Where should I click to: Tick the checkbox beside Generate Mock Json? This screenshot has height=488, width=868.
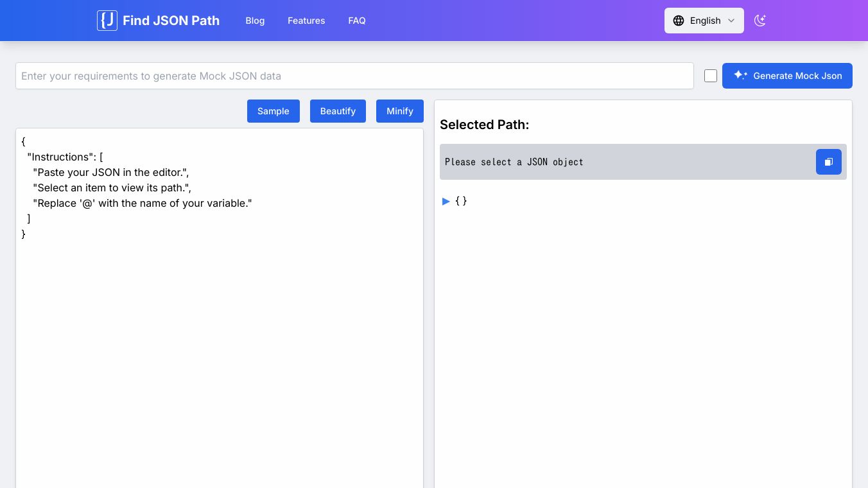(x=711, y=76)
